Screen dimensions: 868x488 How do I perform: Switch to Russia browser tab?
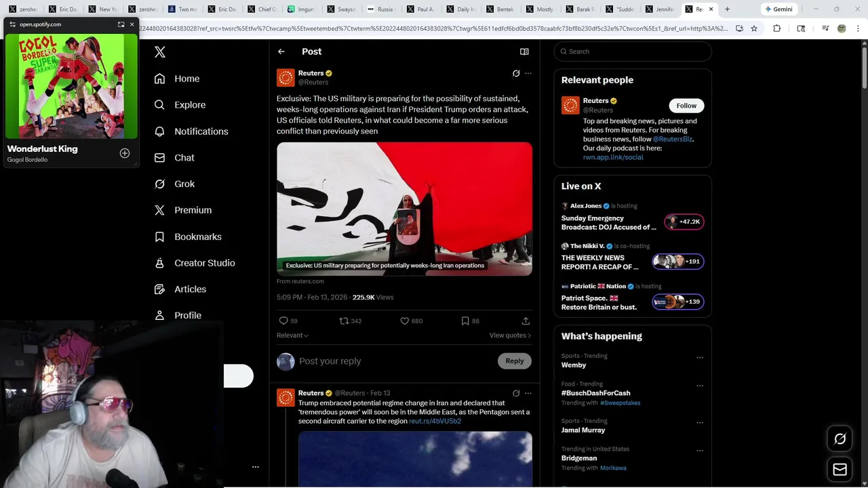tap(381, 9)
